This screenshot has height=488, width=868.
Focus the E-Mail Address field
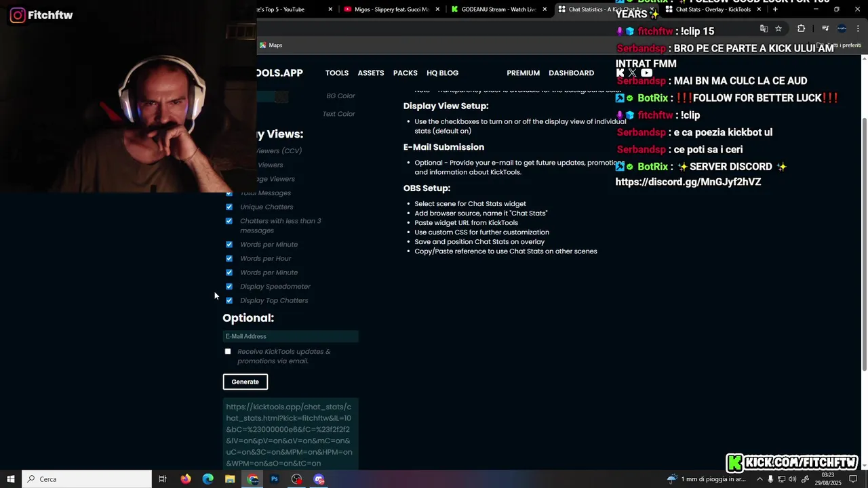pyautogui.click(x=290, y=336)
